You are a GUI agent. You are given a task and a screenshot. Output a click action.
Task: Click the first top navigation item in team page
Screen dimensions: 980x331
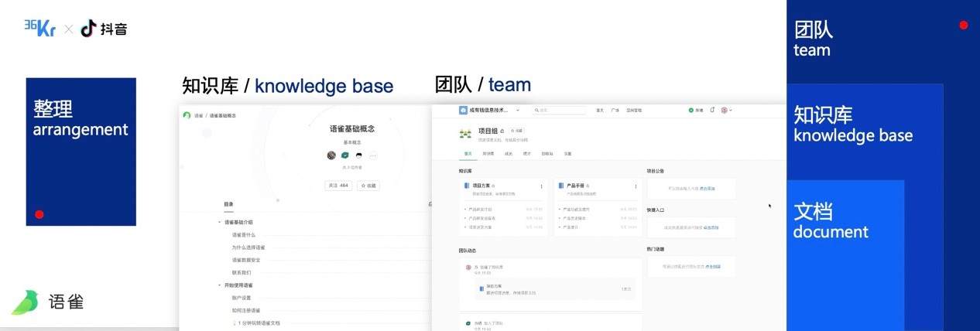click(x=600, y=111)
